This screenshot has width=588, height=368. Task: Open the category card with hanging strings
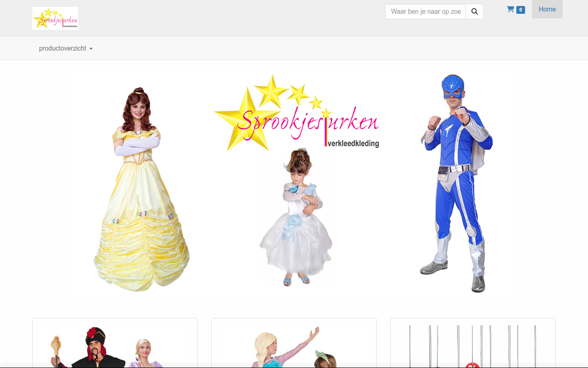tap(473, 343)
